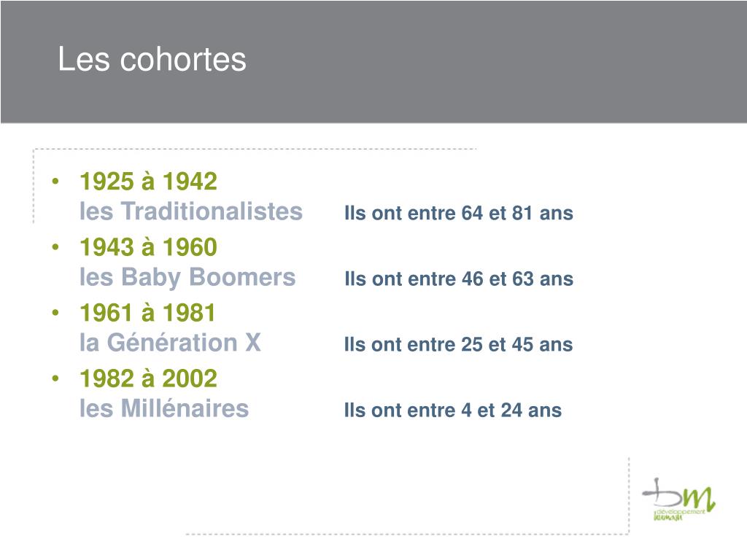The image size is (747, 560).
Task: Click the gray header banner
Action: (x=373, y=62)
